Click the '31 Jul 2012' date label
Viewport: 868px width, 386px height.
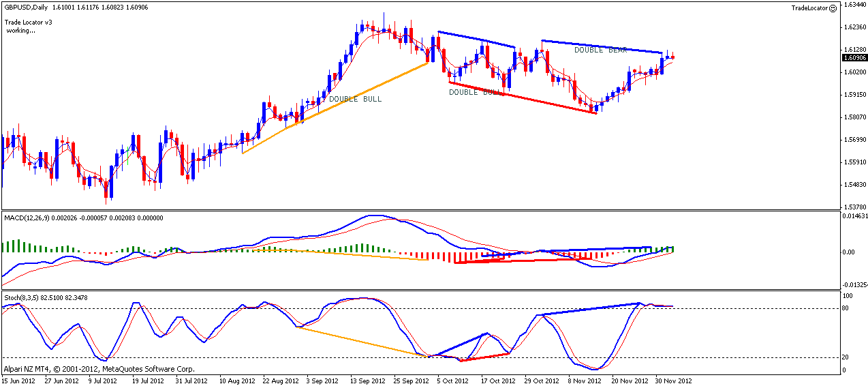click(193, 381)
